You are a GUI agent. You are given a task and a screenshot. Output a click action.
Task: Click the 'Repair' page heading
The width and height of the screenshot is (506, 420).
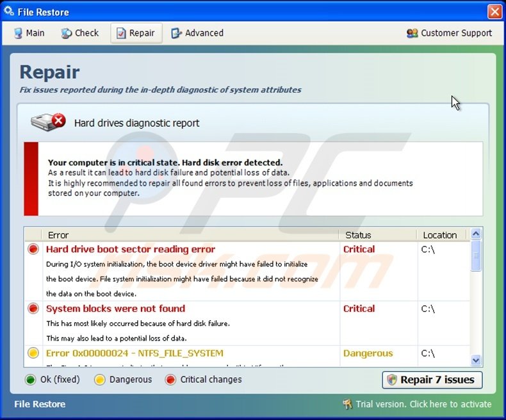(49, 72)
